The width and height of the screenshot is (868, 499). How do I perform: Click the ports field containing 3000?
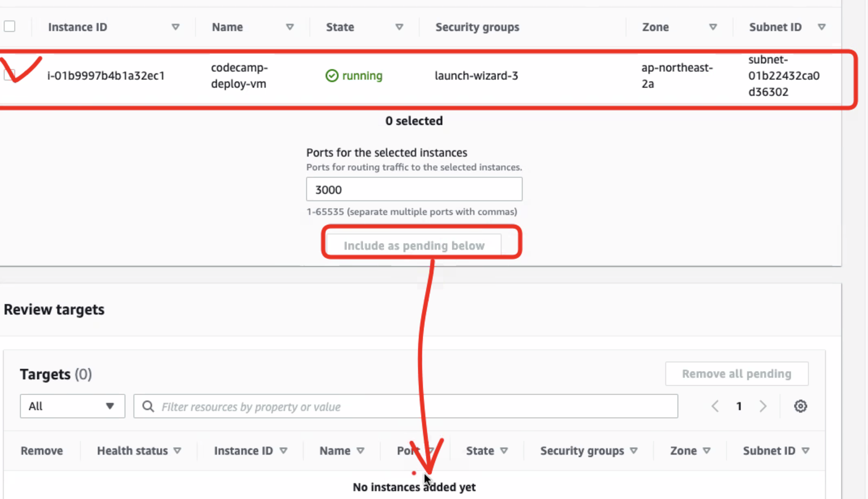tap(414, 190)
